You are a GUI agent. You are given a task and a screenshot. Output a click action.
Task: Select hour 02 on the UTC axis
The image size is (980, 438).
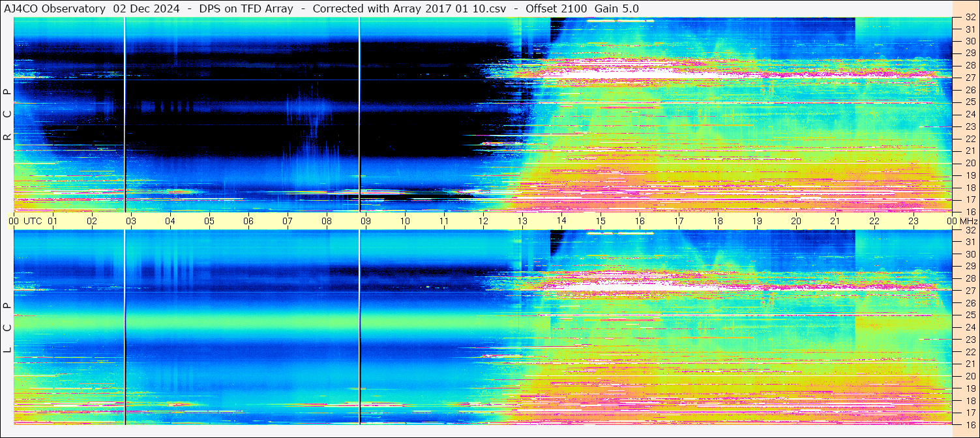(x=92, y=221)
